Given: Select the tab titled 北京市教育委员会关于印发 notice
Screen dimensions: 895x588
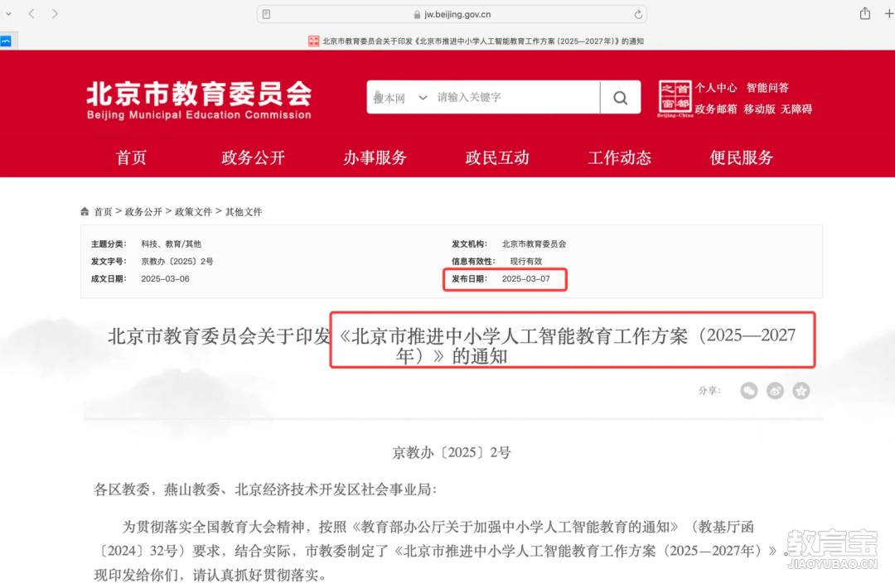Looking at the screenshot, I should click(x=477, y=41).
